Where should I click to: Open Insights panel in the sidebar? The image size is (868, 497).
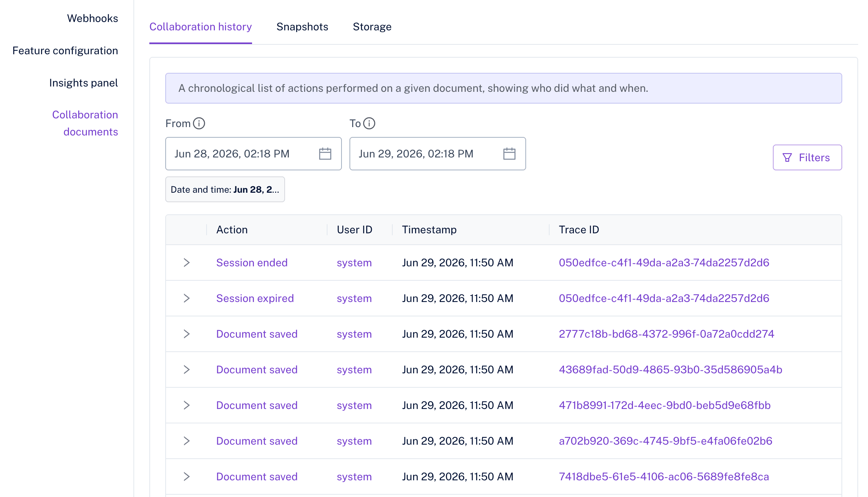pos(83,83)
